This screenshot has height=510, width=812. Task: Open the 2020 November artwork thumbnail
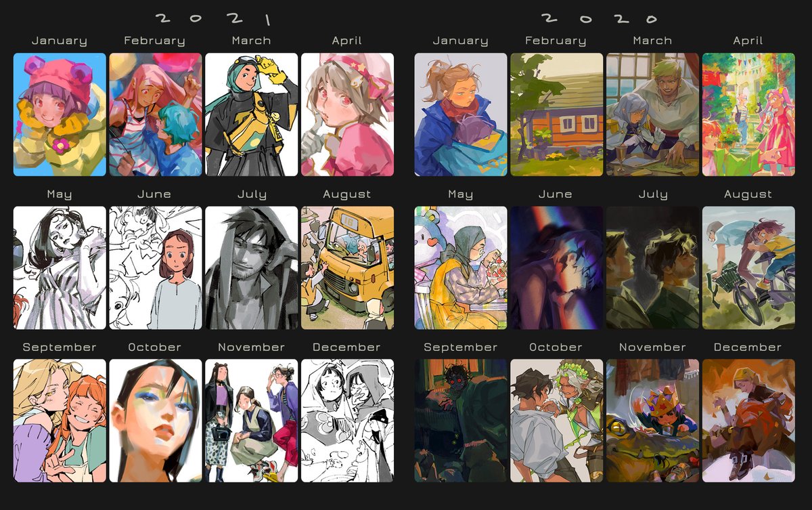[x=652, y=421]
